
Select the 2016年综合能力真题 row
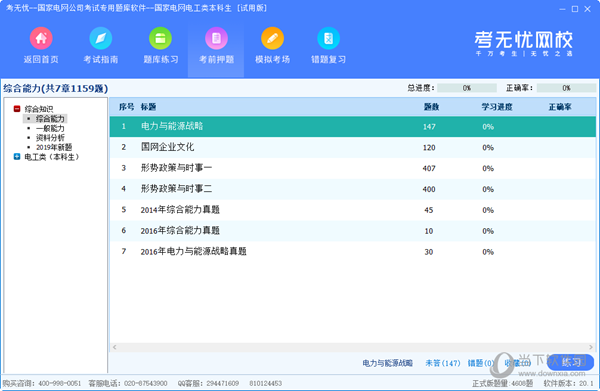(352, 231)
